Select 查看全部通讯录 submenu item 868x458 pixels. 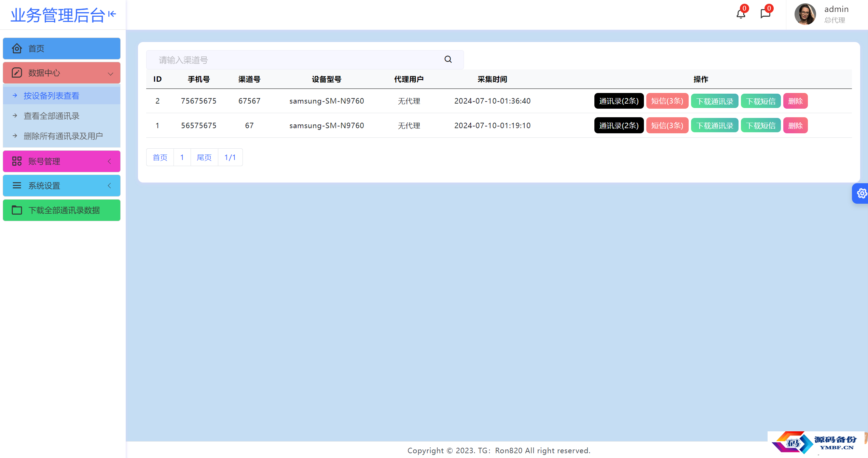point(61,116)
